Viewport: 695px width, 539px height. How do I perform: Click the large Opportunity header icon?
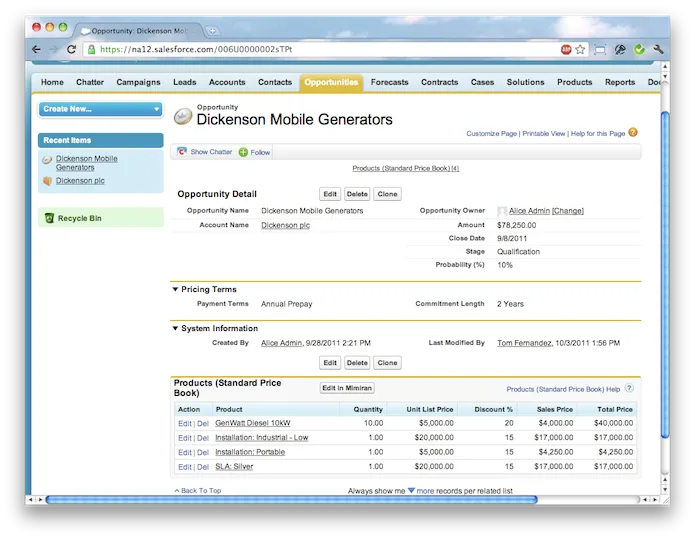[183, 117]
